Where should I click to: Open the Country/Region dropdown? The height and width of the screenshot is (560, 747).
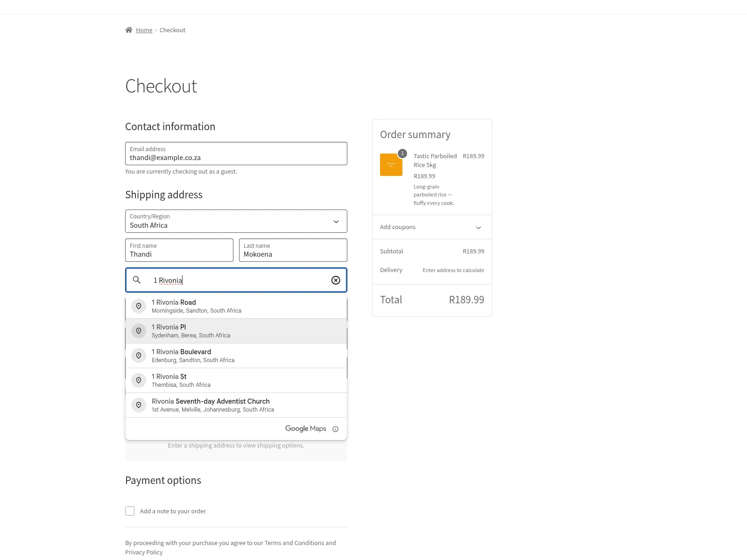point(236,221)
